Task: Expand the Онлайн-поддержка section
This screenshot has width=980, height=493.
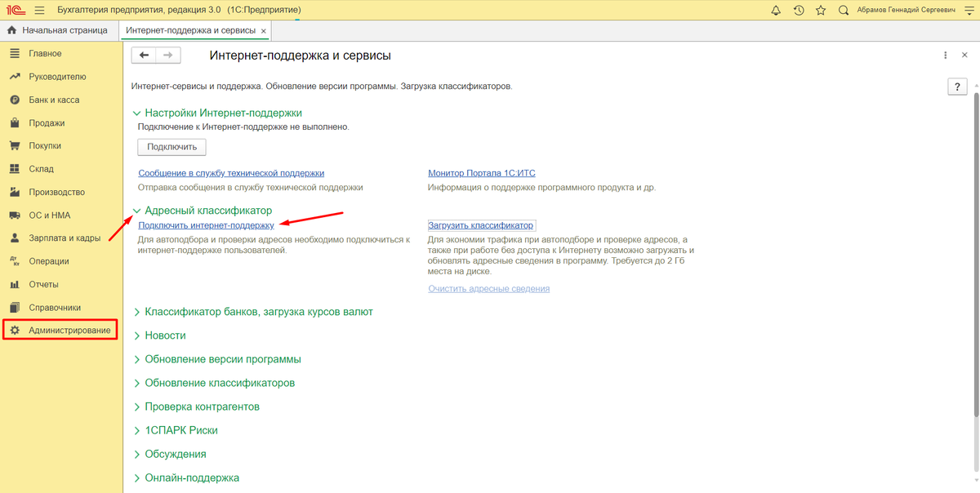Action: [x=136, y=477]
